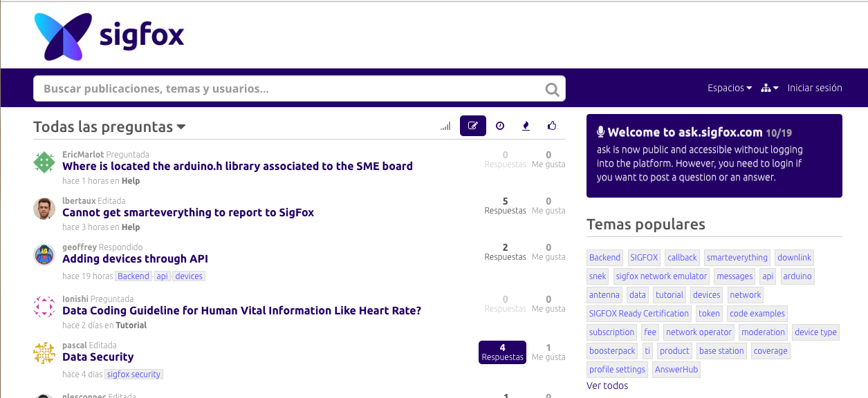Select popular topic tag 'Backend'
The width and height of the screenshot is (868, 398).
point(604,258)
